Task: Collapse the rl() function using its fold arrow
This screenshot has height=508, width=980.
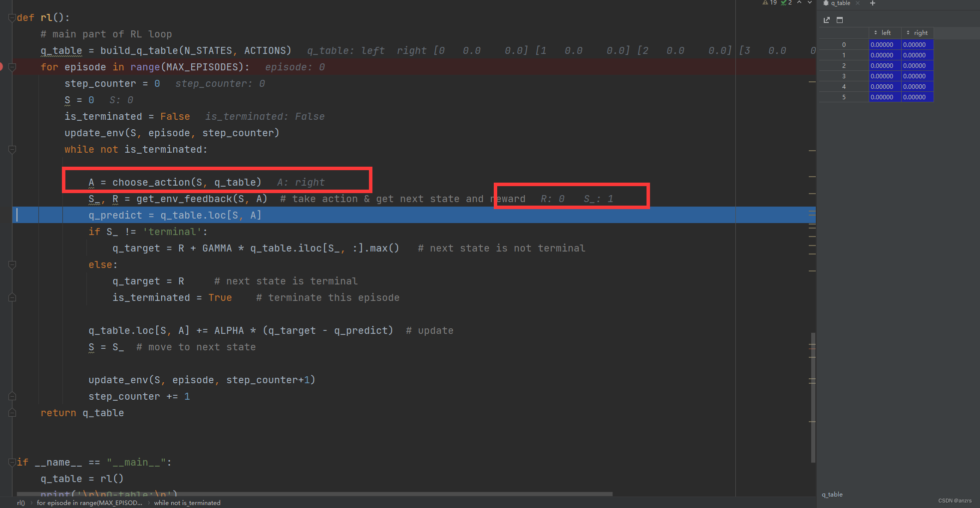Action: click(11, 17)
